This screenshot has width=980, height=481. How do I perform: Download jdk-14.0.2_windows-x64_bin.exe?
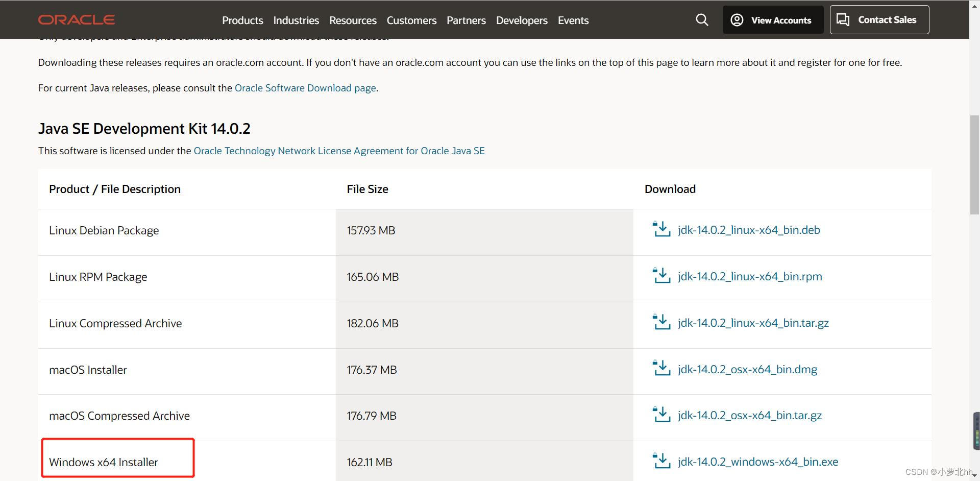758,462
